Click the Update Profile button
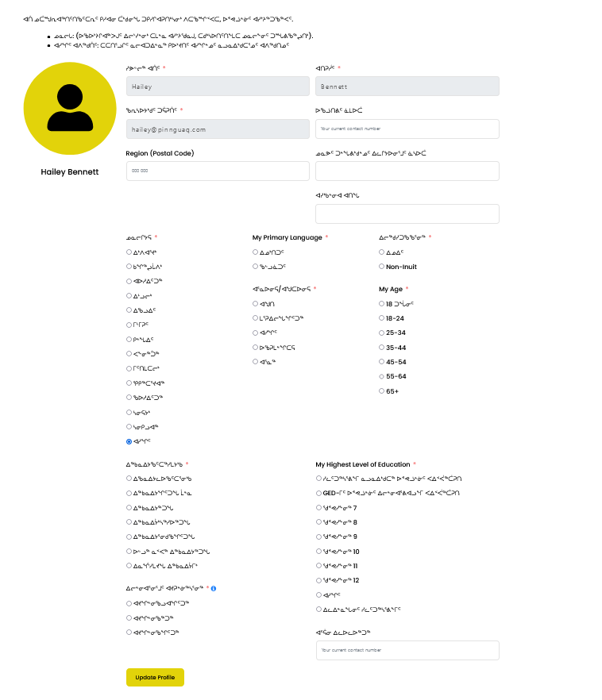Screen dimensions: 602x700 [x=155, y=677]
